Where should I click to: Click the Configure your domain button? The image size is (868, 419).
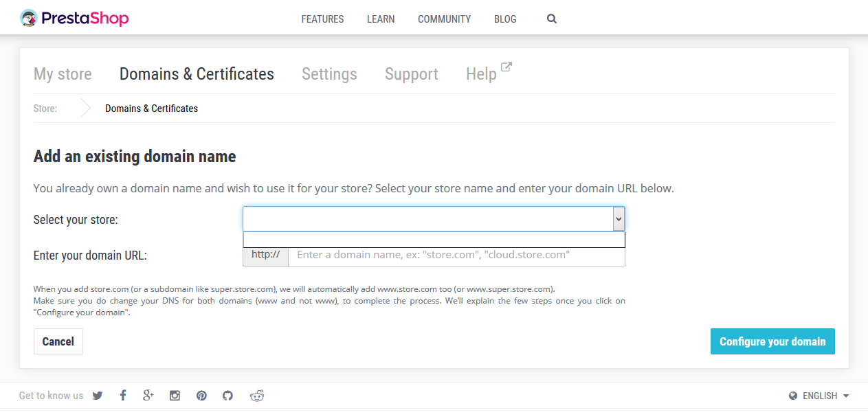[x=772, y=341]
